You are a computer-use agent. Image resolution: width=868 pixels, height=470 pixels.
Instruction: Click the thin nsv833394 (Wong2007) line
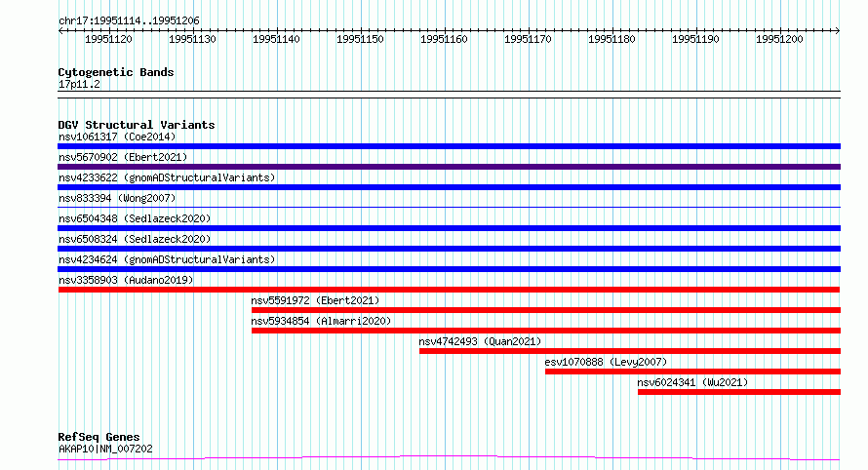449,208
